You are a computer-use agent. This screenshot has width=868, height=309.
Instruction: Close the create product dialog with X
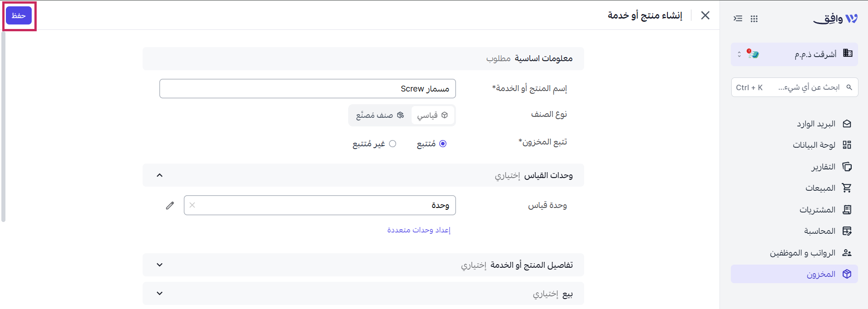point(705,15)
